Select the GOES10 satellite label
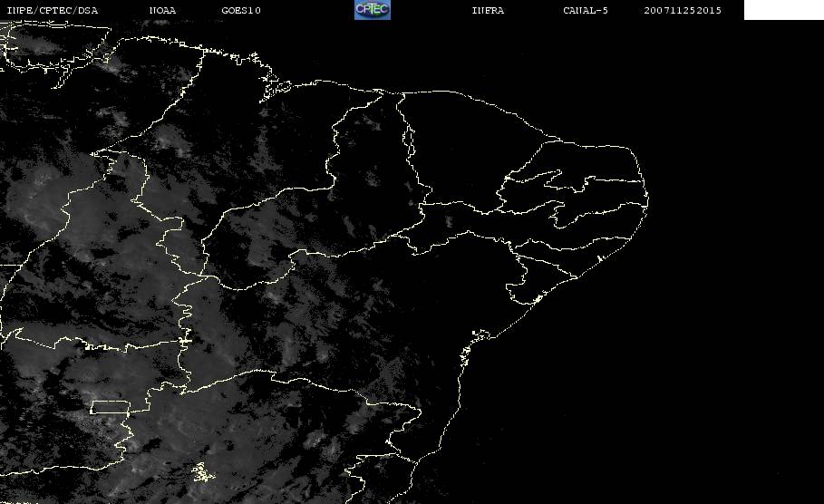This screenshot has width=824, height=504. (x=240, y=11)
